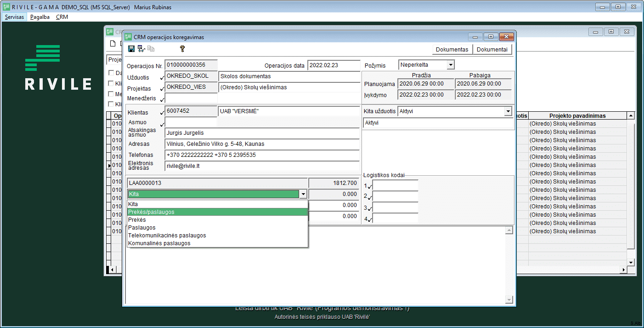Open the Klientas lookup checkmark
Viewport: 644px width, 328px height.
tap(162, 112)
